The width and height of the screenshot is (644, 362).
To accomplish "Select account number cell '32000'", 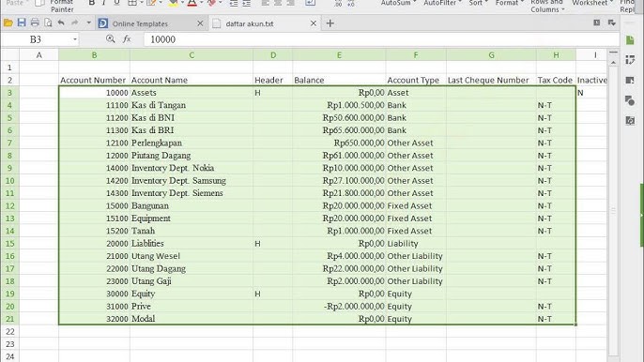I will pos(94,319).
